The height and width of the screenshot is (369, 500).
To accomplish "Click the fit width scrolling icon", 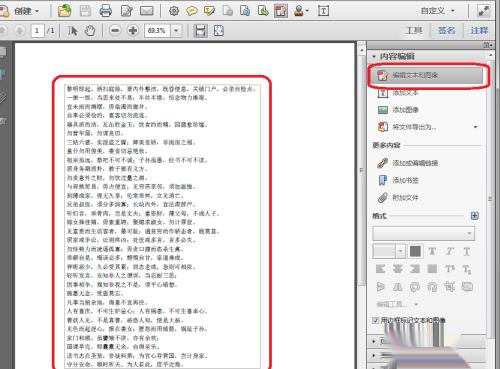I will pos(200,31).
